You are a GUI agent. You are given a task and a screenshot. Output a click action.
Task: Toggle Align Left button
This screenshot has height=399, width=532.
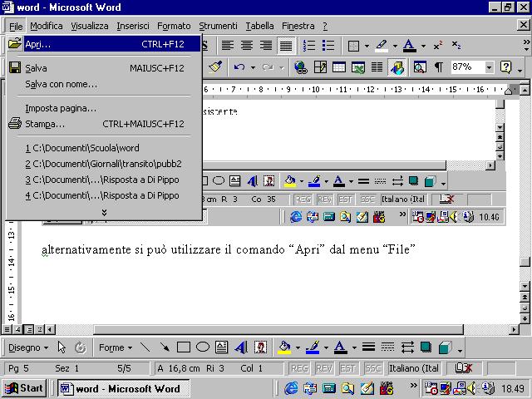(228, 46)
